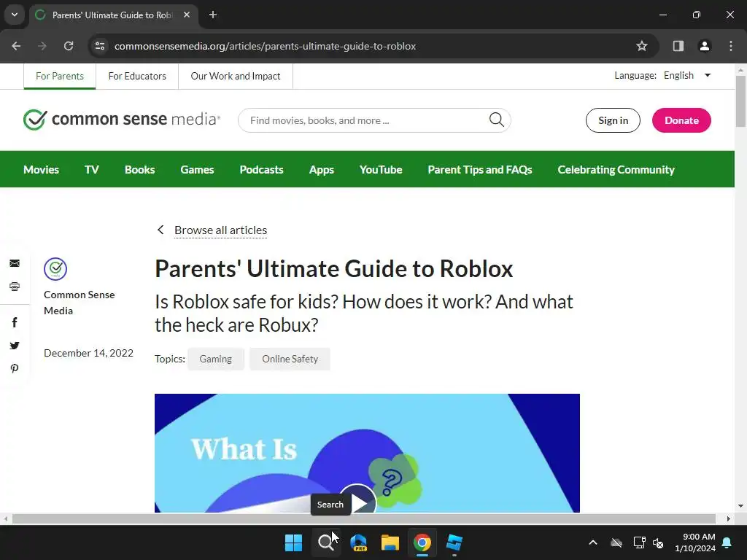The width and height of the screenshot is (747, 560).
Task: Click the scroll right arrow
Action: (729, 518)
